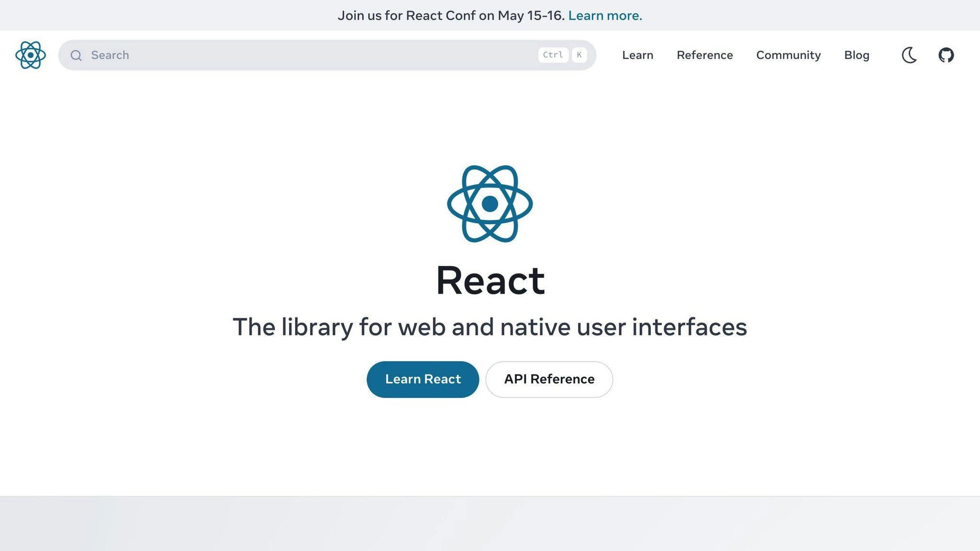The image size is (980, 551).
Task: Click the Learn React button
Action: click(x=423, y=379)
